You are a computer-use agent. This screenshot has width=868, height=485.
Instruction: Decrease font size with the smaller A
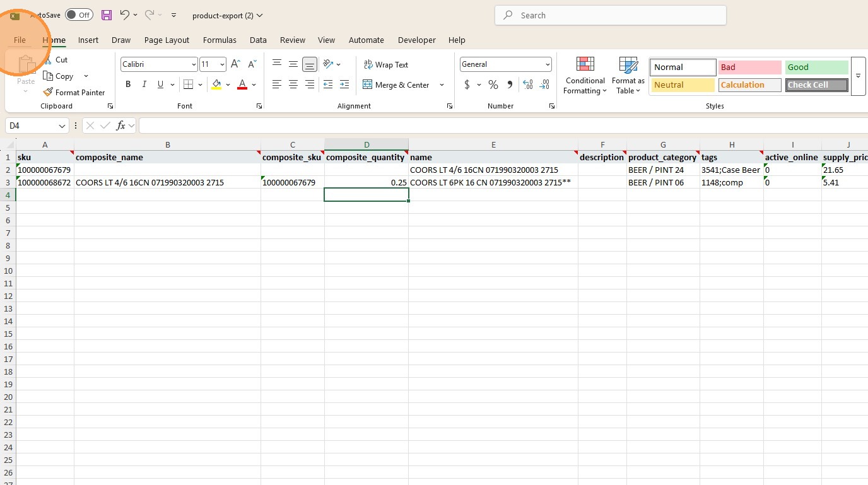click(x=252, y=64)
